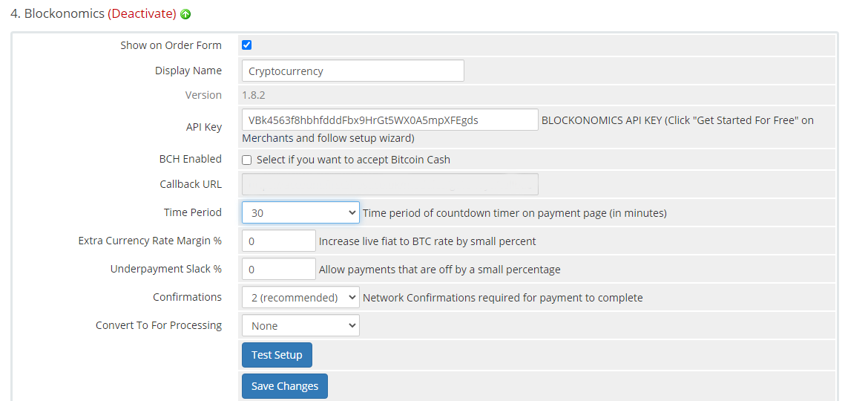
Task: Click 'Increase live fiat to BTC rate' description
Action: (x=427, y=241)
